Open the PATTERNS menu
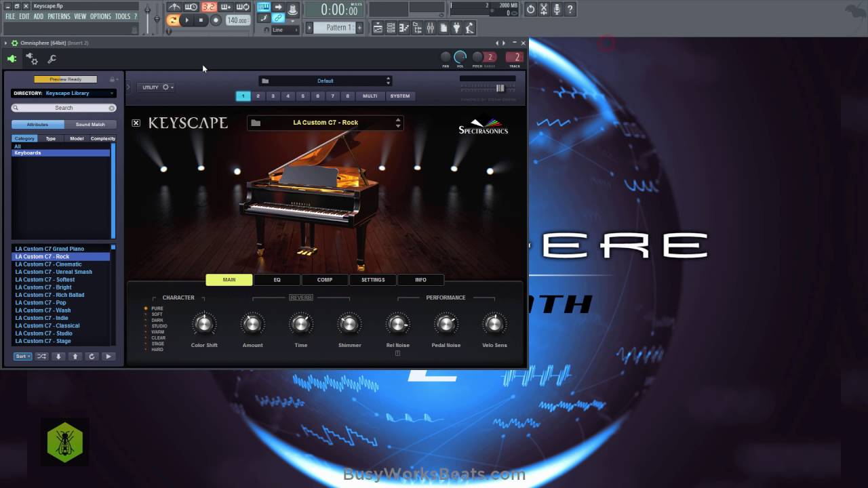This screenshot has height=488, width=868. point(59,16)
